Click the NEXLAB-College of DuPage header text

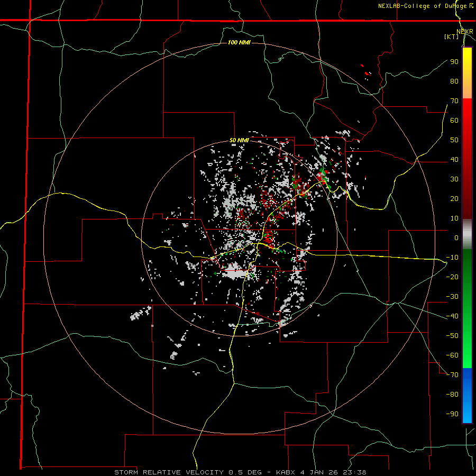[x=425, y=6]
